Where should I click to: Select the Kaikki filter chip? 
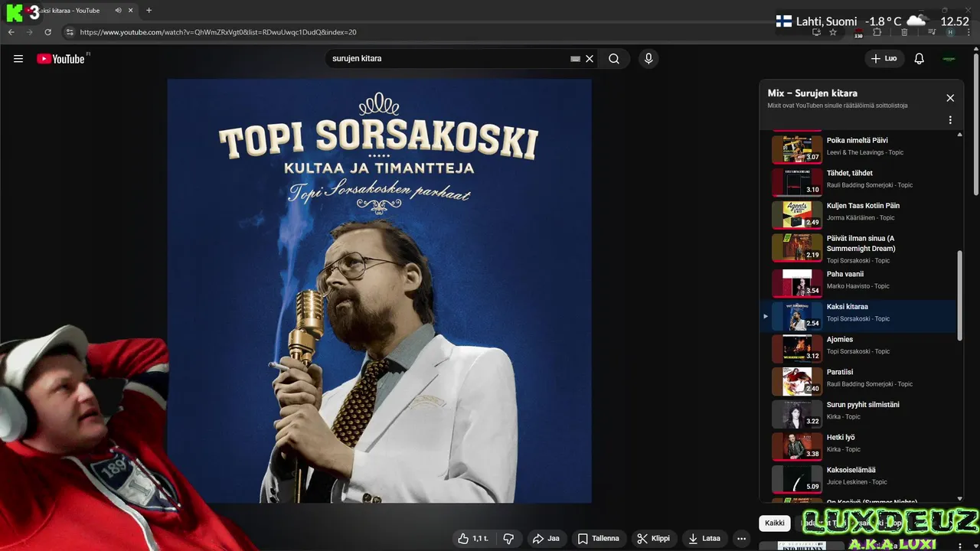(775, 523)
